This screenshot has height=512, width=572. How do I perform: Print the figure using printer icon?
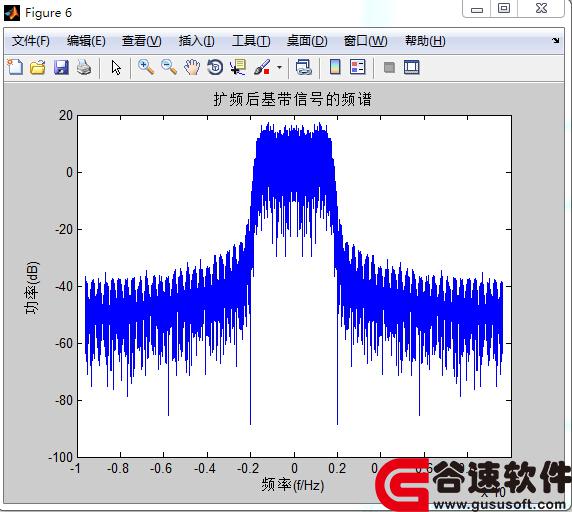tap(84, 68)
